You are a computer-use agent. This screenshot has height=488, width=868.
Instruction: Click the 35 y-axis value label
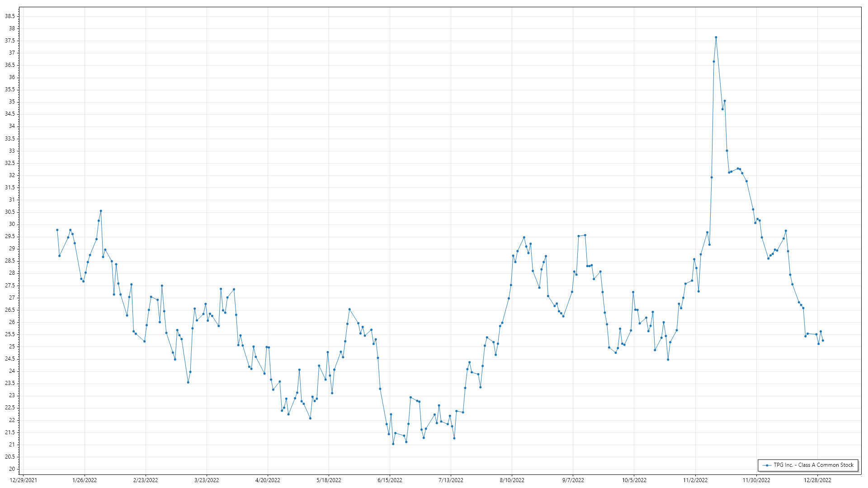[x=12, y=102]
